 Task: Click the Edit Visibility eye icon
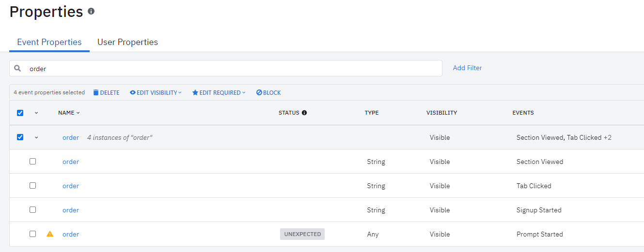click(x=132, y=92)
